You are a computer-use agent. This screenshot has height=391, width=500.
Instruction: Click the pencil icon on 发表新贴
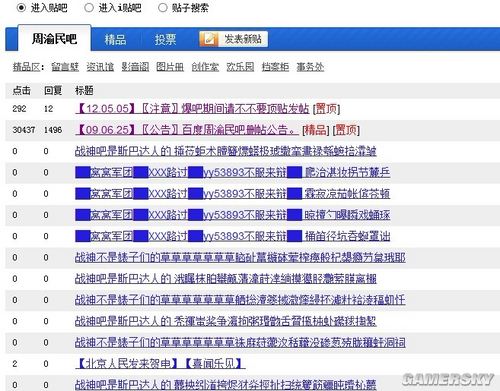209,39
